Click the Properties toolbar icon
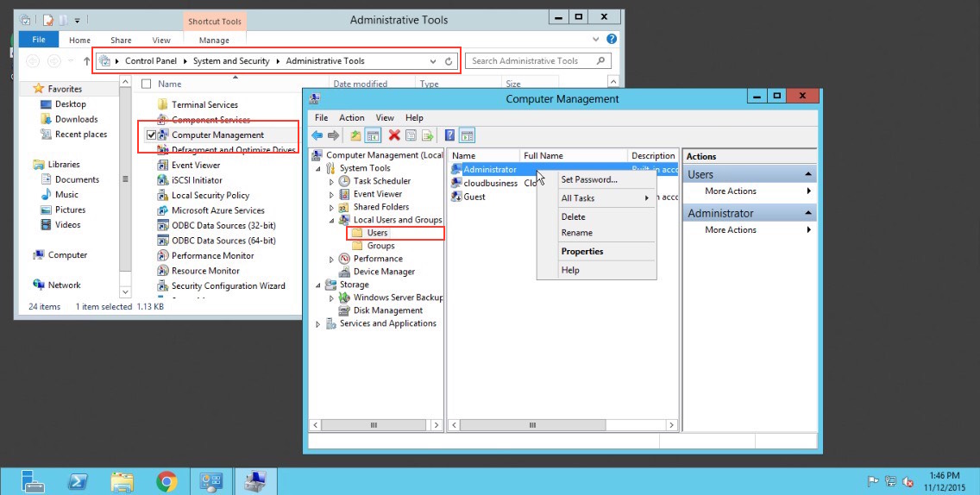Viewport: 980px width, 495px height. pos(411,135)
